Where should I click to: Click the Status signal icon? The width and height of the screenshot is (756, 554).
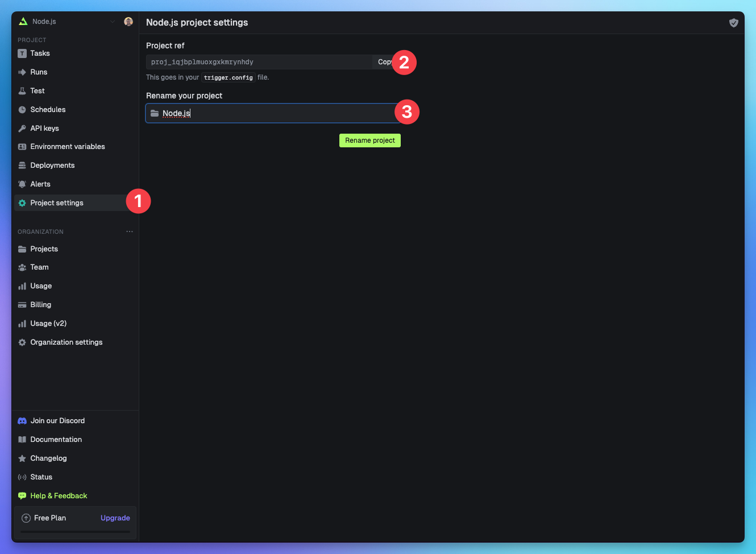point(22,477)
